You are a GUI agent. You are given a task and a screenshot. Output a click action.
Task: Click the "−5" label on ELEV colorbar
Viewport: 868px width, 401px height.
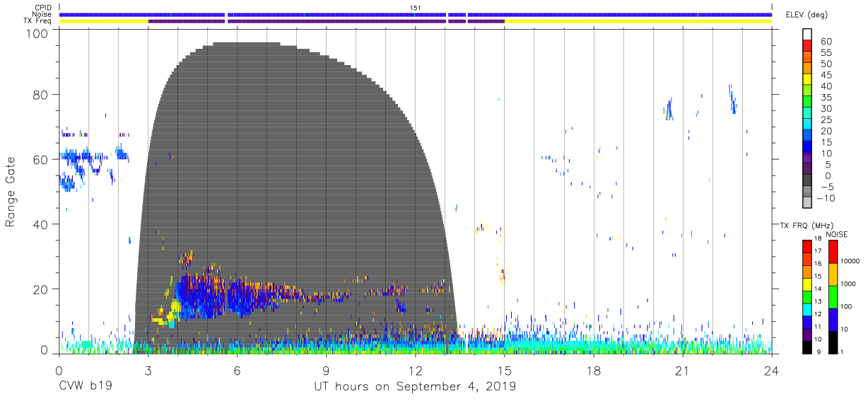coord(826,187)
